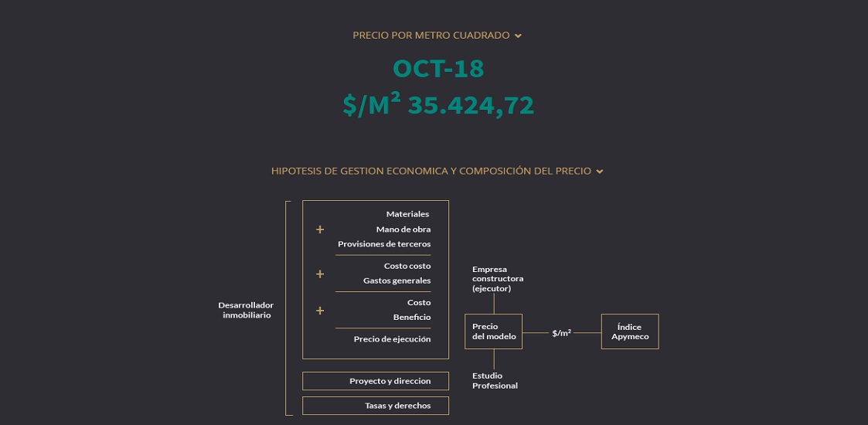This screenshot has width=868, height=425.
Task: Click the plus icon beside Mano de obra
Action: point(319,229)
